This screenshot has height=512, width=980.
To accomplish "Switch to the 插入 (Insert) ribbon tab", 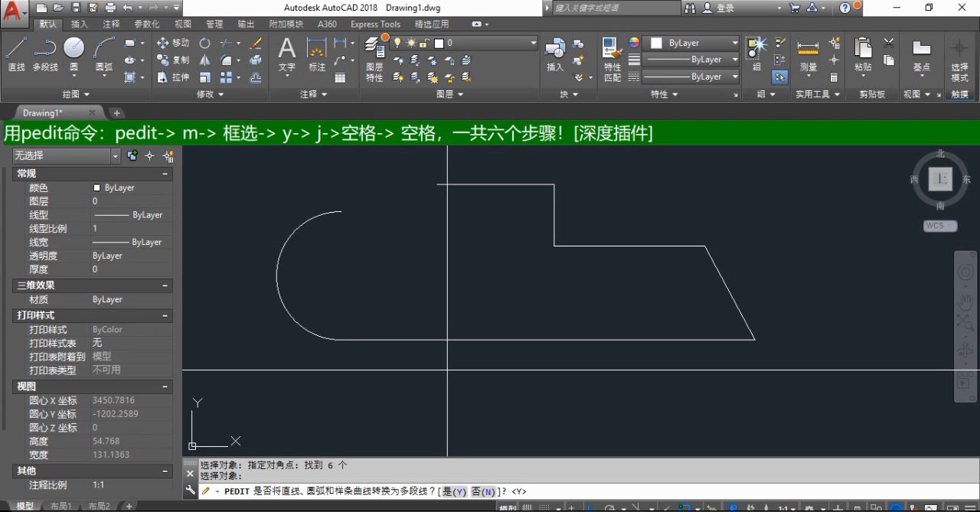I will [80, 24].
